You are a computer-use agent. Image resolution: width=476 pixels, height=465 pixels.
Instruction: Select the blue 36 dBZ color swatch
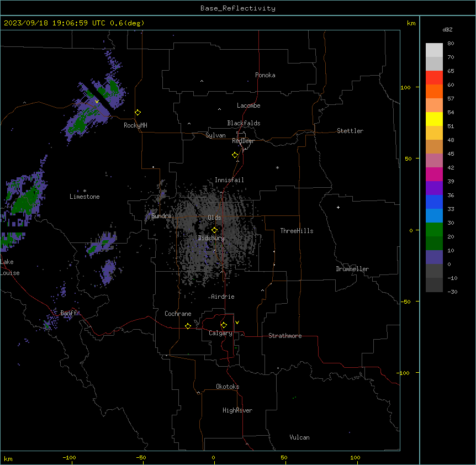pyautogui.click(x=434, y=202)
